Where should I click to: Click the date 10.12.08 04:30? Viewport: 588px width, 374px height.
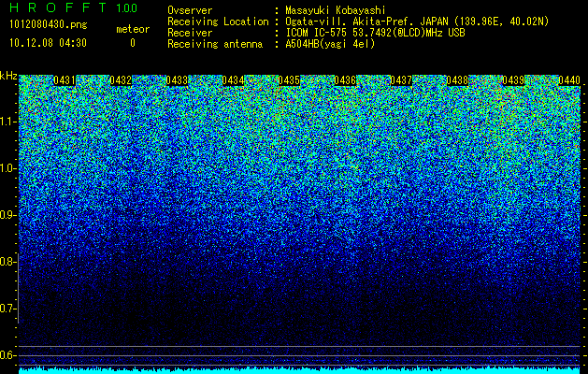(x=48, y=43)
